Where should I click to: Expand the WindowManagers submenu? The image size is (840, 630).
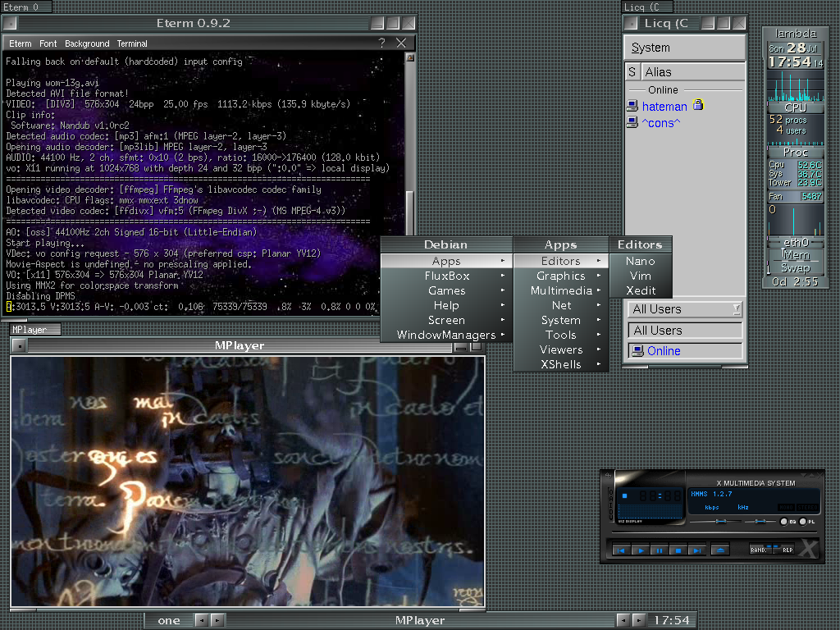[x=445, y=335]
